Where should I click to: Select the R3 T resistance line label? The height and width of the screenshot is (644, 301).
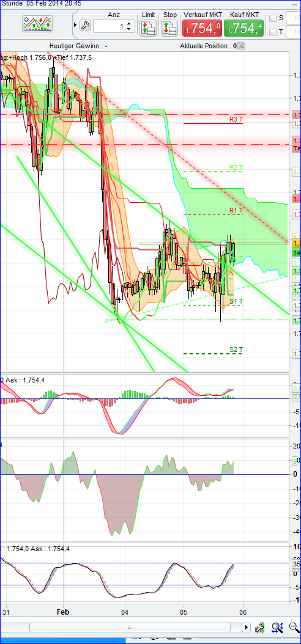click(x=236, y=120)
